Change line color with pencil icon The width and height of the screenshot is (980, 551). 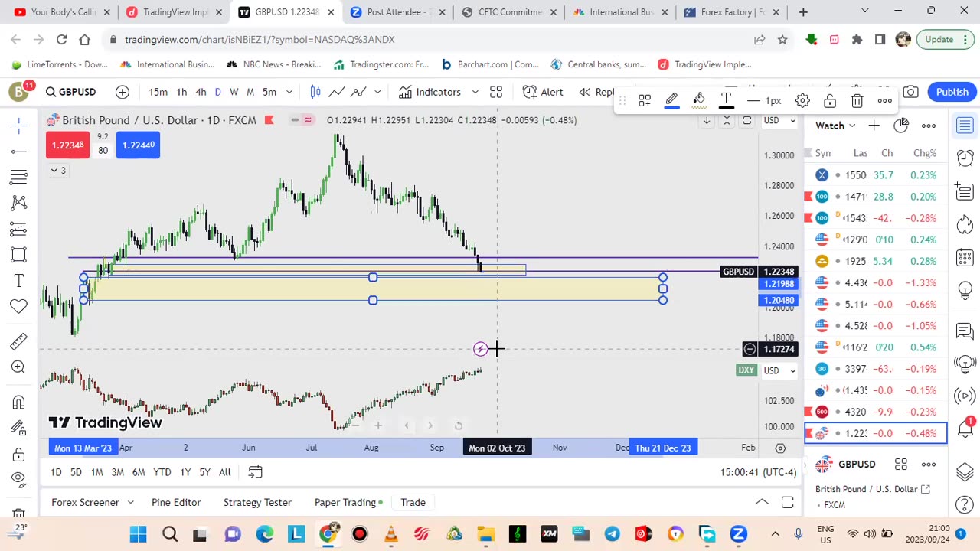pos(671,101)
